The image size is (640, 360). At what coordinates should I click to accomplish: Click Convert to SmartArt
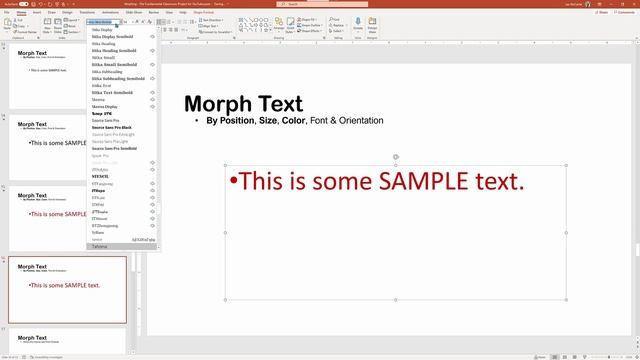pos(216,32)
